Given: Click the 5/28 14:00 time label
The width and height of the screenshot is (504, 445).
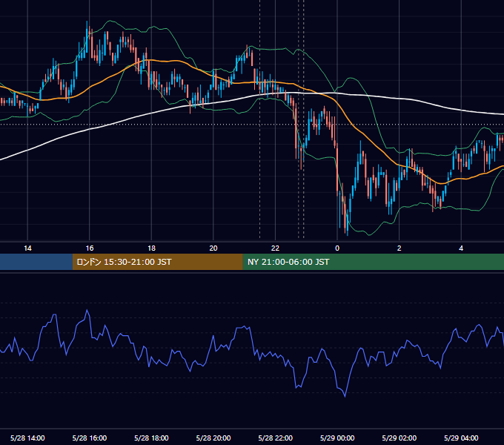Looking at the screenshot, I should (27, 438).
